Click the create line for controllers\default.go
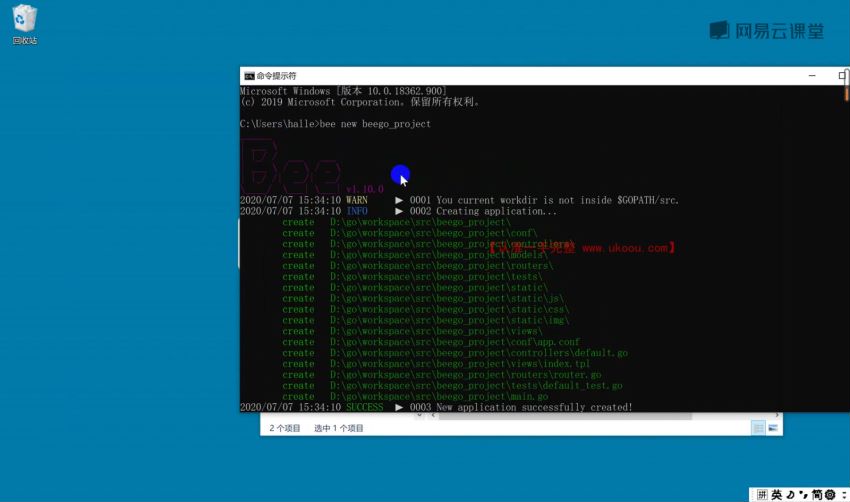850x502 pixels. [455, 353]
